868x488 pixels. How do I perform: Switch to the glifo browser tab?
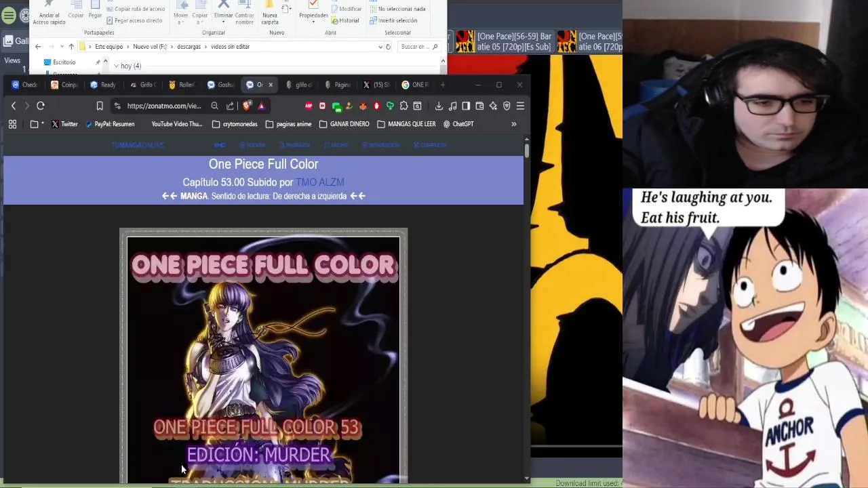pyautogui.click(x=298, y=85)
